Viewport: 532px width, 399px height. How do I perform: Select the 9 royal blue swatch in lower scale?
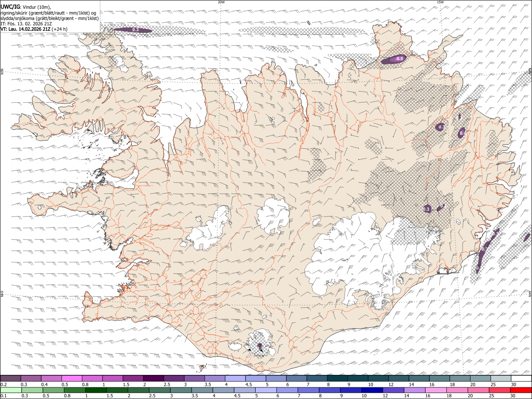pyautogui.click(x=351, y=390)
